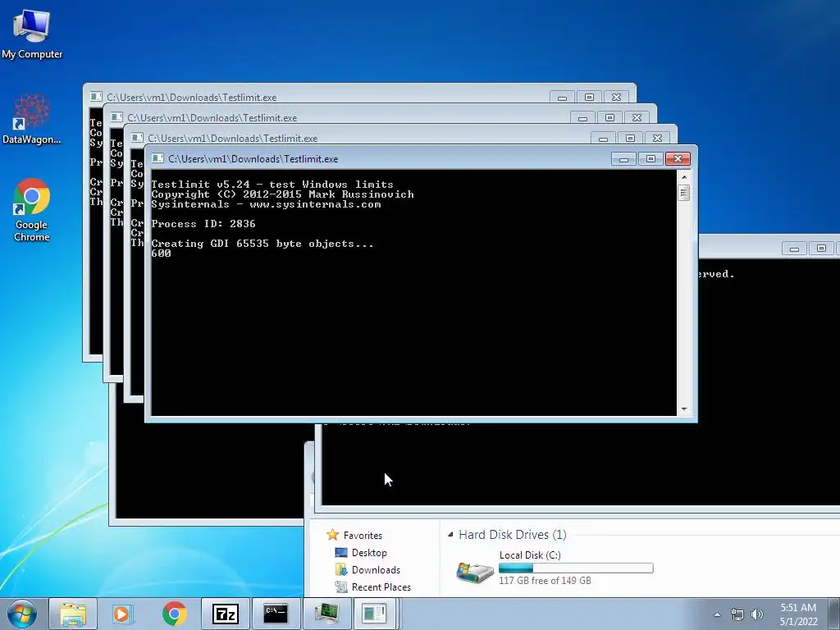Click the Show Desktop strip by the clock
The height and width of the screenshot is (630, 840).
(x=833, y=614)
